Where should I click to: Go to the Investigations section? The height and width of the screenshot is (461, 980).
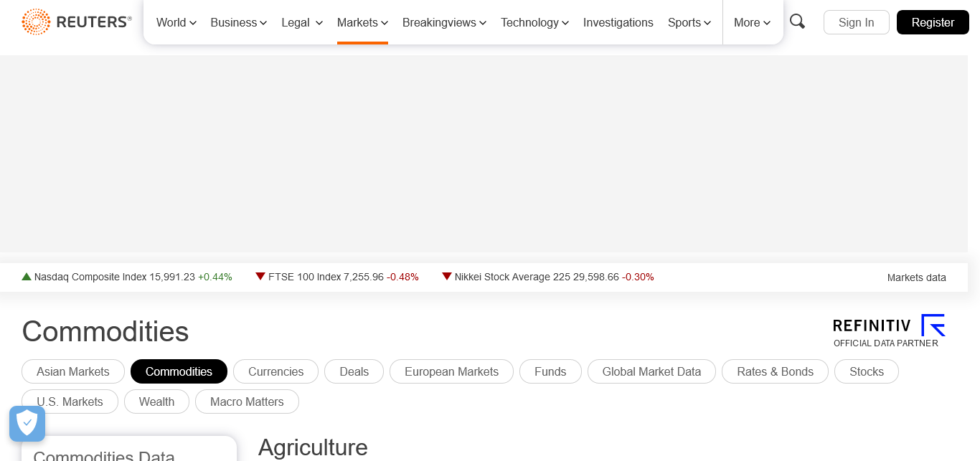click(x=618, y=23)
